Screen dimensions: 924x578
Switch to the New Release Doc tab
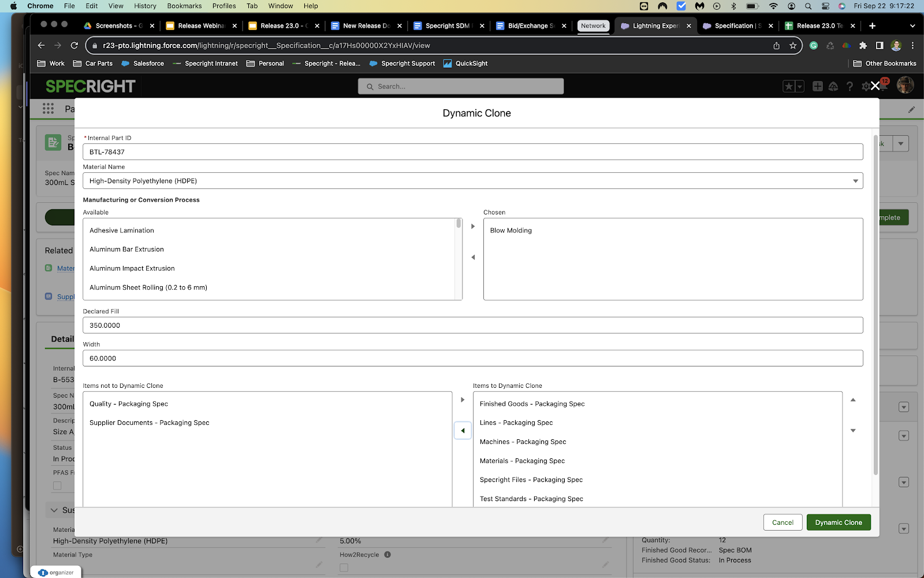point(366,25)
